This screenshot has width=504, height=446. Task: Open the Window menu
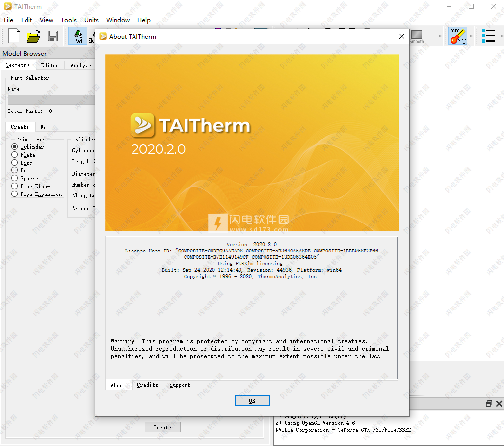[118, 20]
